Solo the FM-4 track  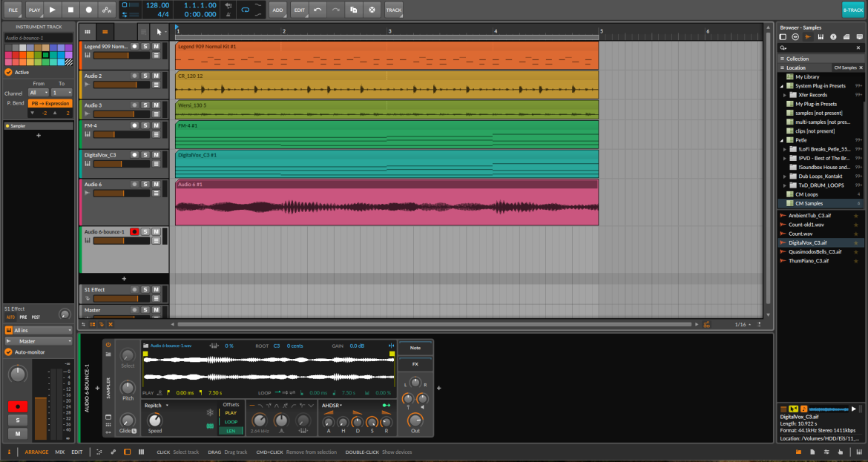145,125
